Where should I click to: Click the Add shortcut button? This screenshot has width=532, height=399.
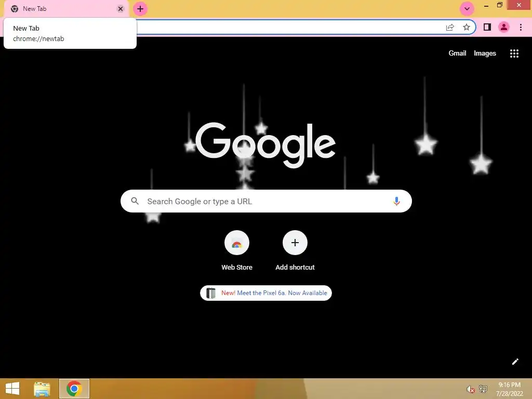click(295, 251)
